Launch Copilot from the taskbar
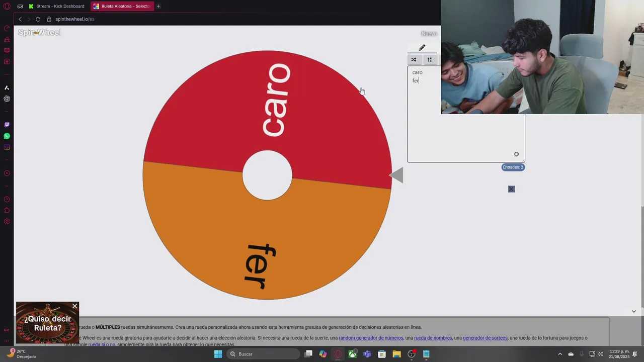 [x=323, y=354]
